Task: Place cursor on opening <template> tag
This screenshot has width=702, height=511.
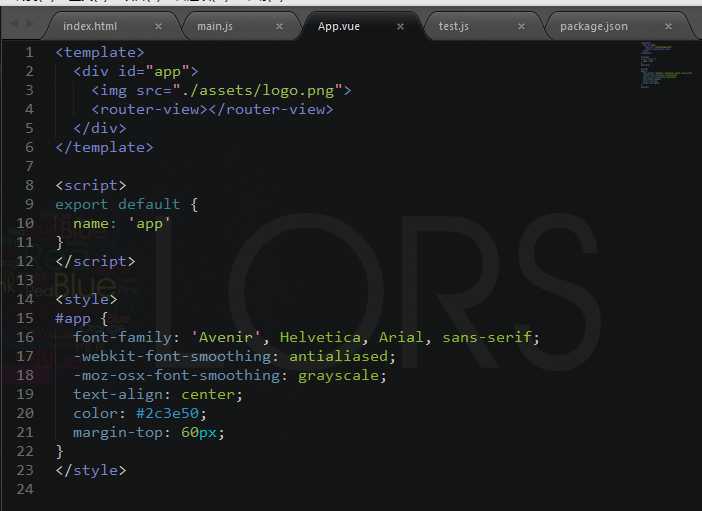Action: 100,52
